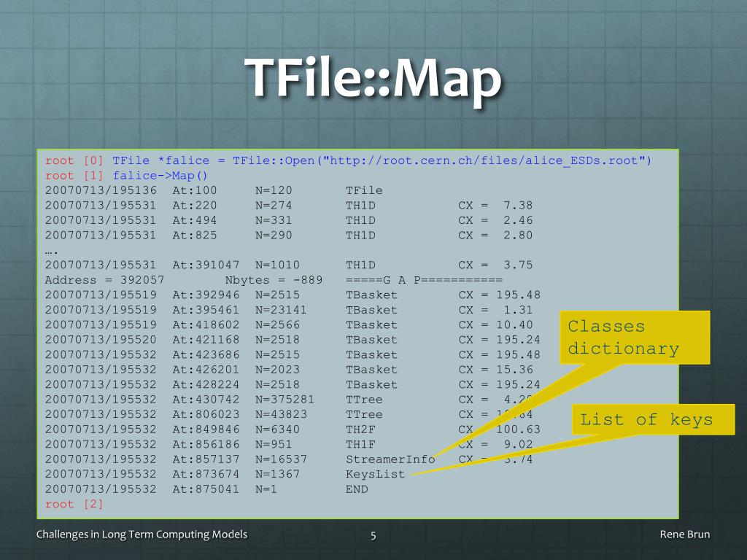Click the author name Rene Brun

pyautogui.click(x=684, y=534)
